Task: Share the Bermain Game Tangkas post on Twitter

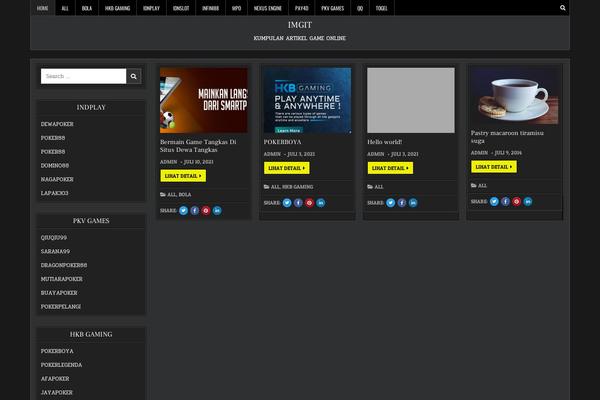Action: pos(183,211)
